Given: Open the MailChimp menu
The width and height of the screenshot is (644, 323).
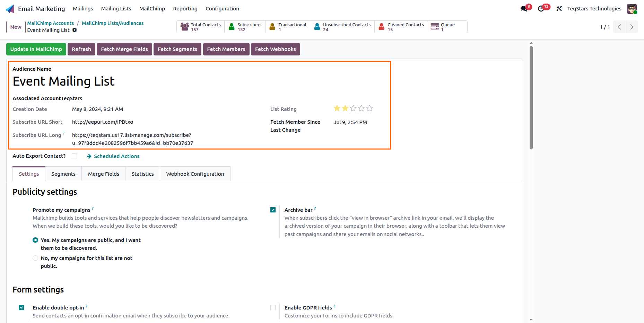Looking at the screenshot, I should [152, 9].
